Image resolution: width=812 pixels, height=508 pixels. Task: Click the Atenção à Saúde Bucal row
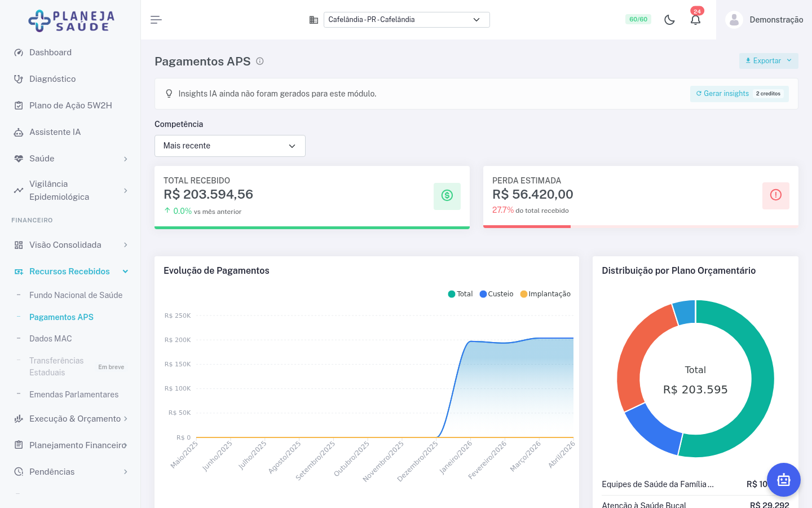tap(695, 504)
